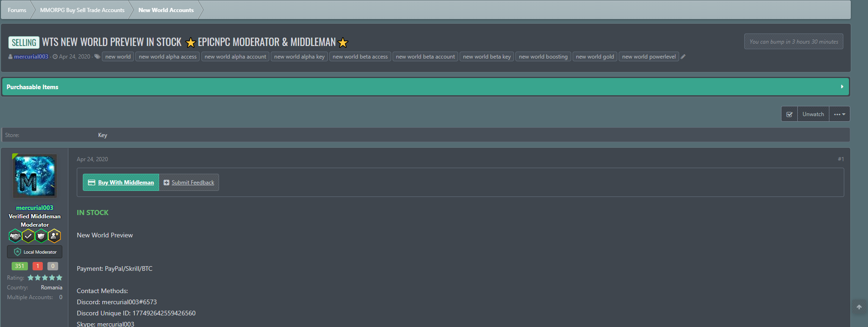This screenshot has width=868, height=327.
Task: Expand the Purchasable Items panel
Action: click(426, 87)
